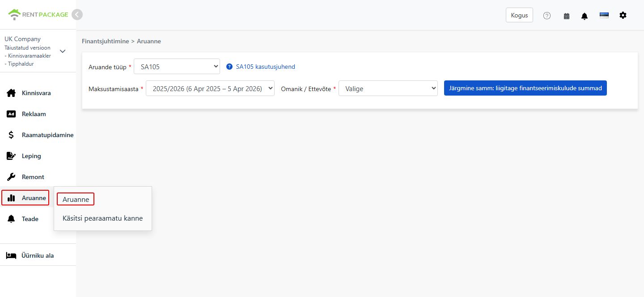
Task: Click the UK Company name text
Action: (x=22, y=39)
